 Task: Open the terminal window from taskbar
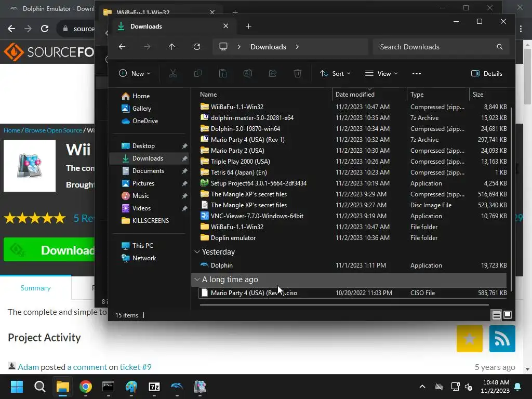(x=108, y=387)
